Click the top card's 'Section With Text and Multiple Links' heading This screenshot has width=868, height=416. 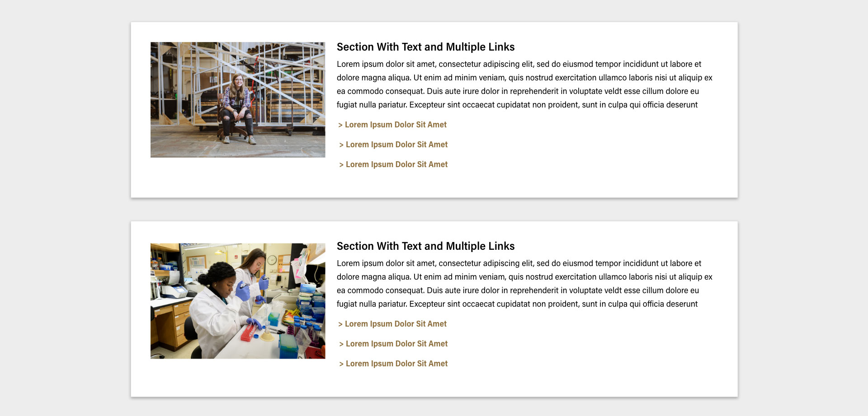425,47
